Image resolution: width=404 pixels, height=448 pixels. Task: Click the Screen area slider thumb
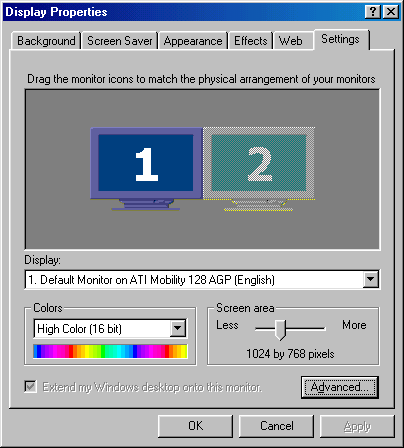281,330
